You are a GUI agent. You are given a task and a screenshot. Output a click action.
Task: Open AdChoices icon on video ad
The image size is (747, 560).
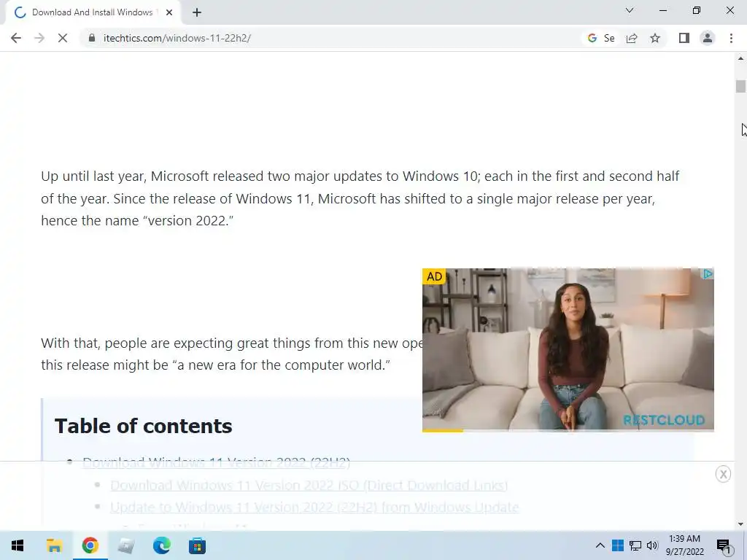click(x=708, y=274)
